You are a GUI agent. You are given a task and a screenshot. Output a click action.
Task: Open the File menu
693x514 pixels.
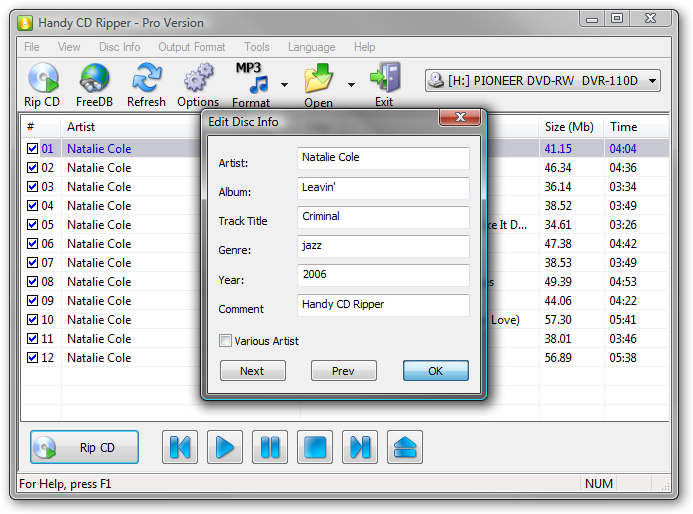click(32, 47)
